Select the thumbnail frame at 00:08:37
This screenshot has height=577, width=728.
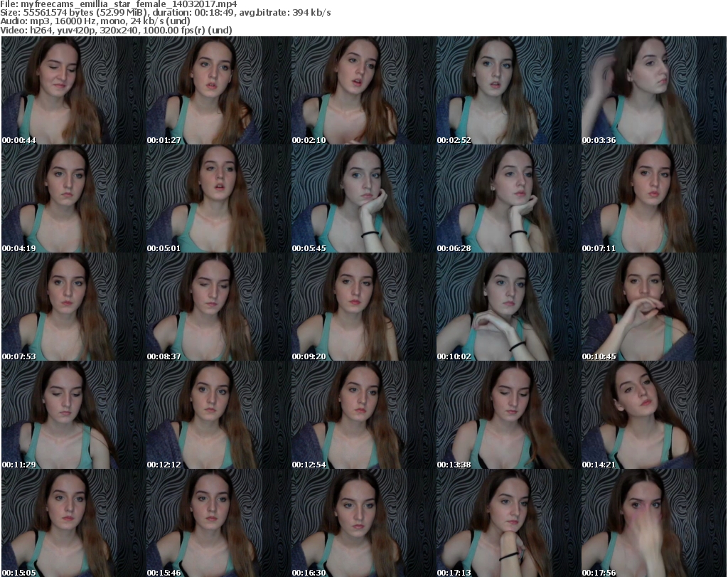tap(219, 307)
